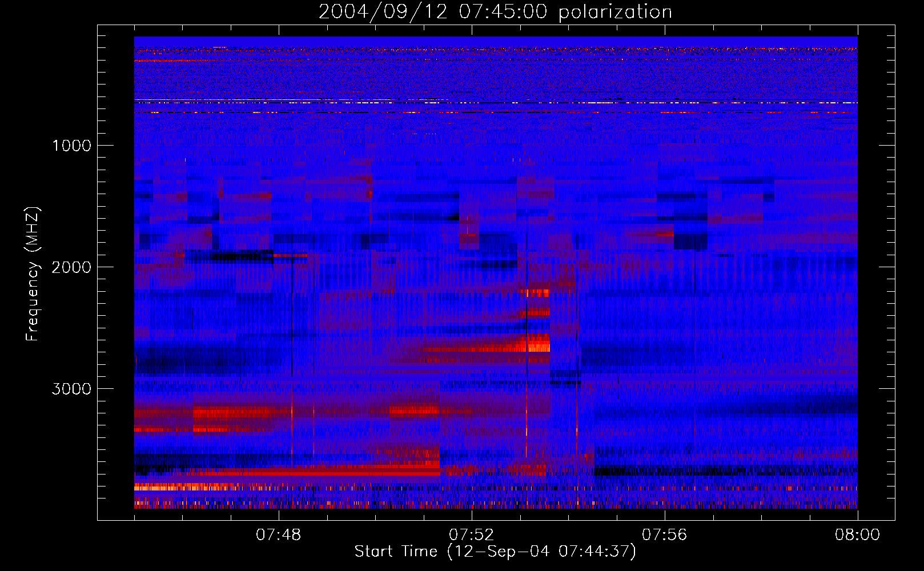Click the 07:56 time tick label

click(x=665, y=535)
